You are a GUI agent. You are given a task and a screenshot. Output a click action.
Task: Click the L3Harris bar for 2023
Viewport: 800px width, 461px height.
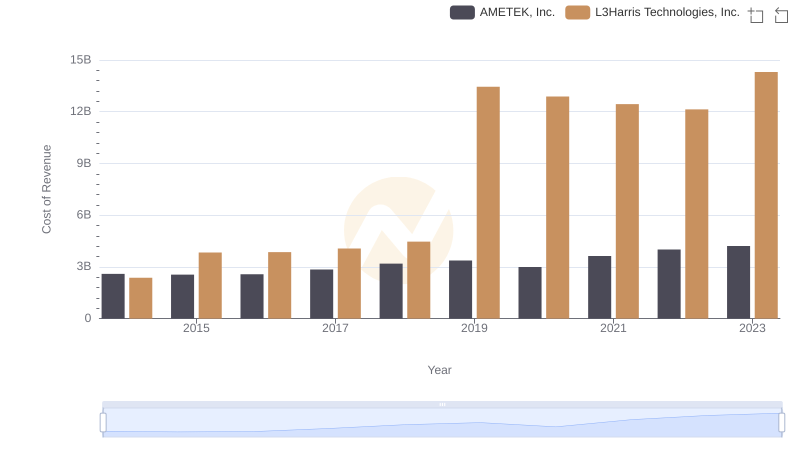point(766,195)
